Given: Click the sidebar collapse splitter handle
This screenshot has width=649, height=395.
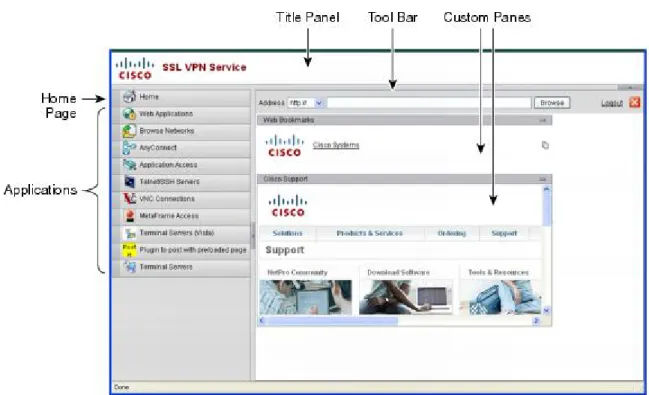Looking at the screenshot, I should (253, 235).
